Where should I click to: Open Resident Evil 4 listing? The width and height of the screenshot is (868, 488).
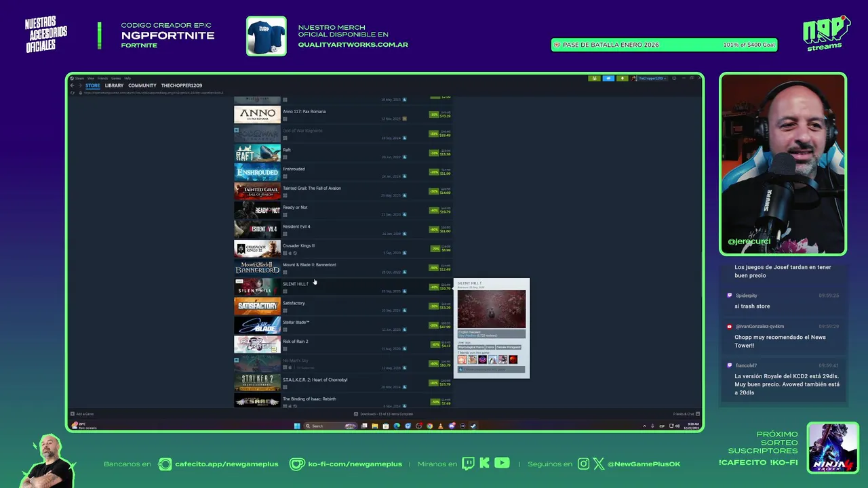(x=342, y=230)
